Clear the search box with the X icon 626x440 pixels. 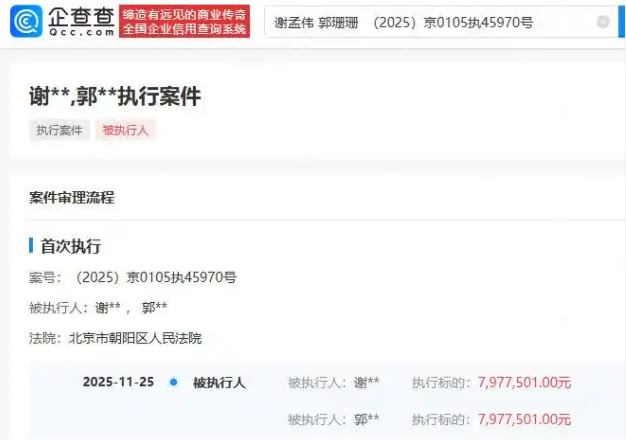[x=603, y=22]
